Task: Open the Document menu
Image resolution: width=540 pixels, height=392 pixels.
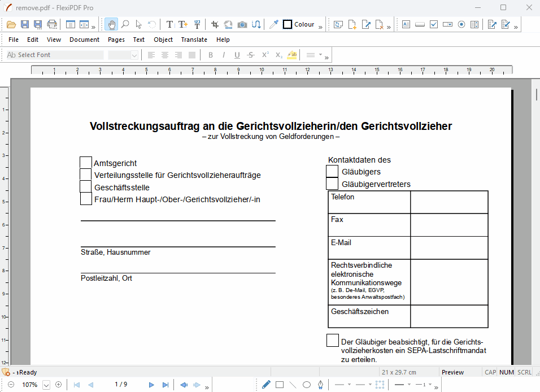Action: (x=84, y=40)
